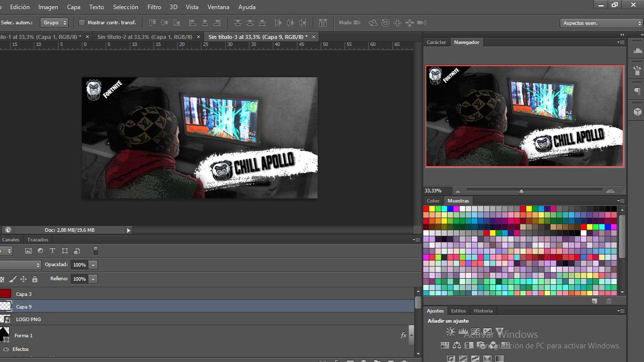Distribute top edges in options bar
The width and height of the screenshot is (644, 362).
click(x=237, y=23)
